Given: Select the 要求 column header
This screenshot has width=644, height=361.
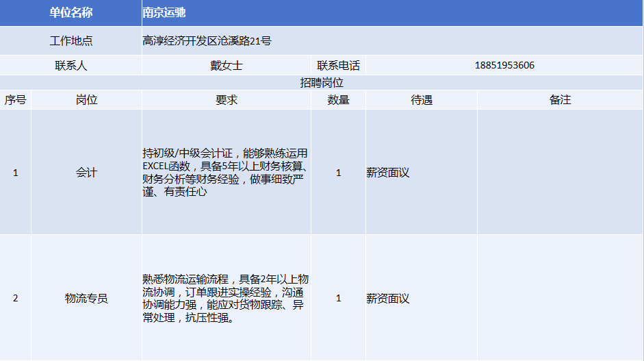Looking at the screenshot, I should [226, 100].
